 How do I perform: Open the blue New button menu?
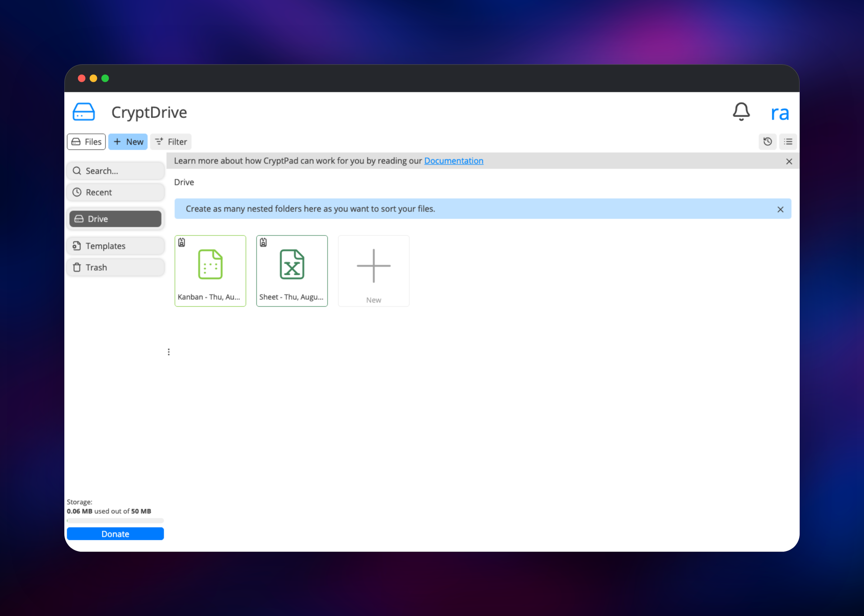pyautogui.click(x=128, y=142)
